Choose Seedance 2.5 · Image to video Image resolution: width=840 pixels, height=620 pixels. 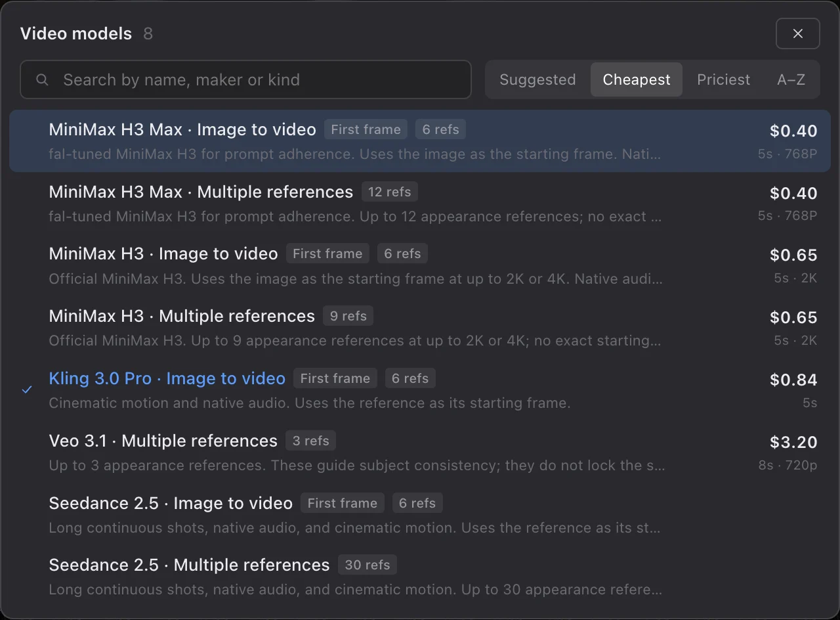(x=420, y=514)
